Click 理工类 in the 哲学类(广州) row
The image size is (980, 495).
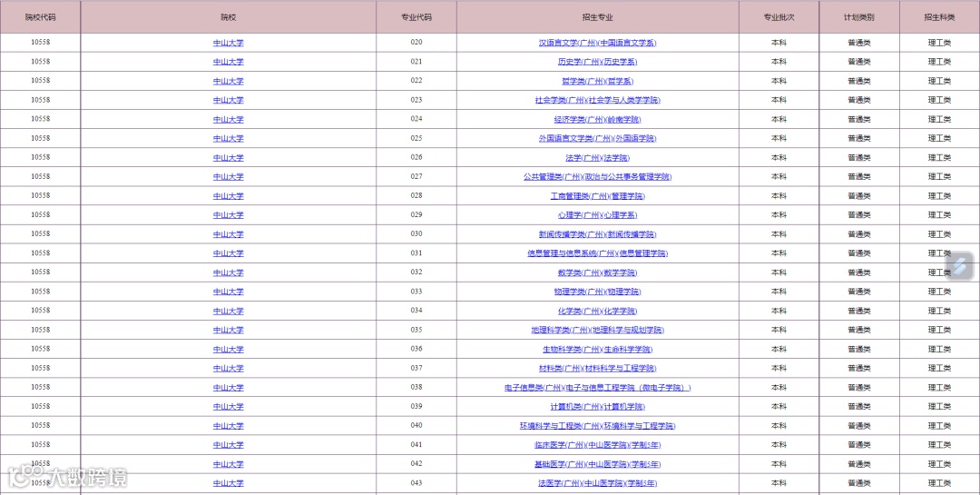[939, 81]
